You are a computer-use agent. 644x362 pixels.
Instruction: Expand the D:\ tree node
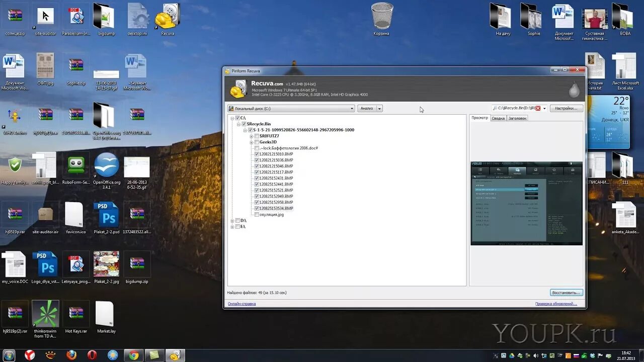point(232,220)
